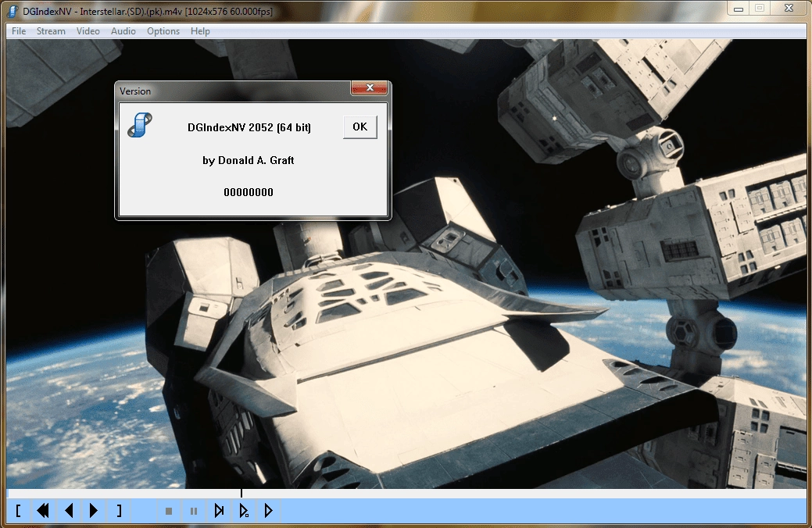Image resolution: width=812 pixels, height=528 pixels.
Task: Open the File menu
Action: click(19, 31)
